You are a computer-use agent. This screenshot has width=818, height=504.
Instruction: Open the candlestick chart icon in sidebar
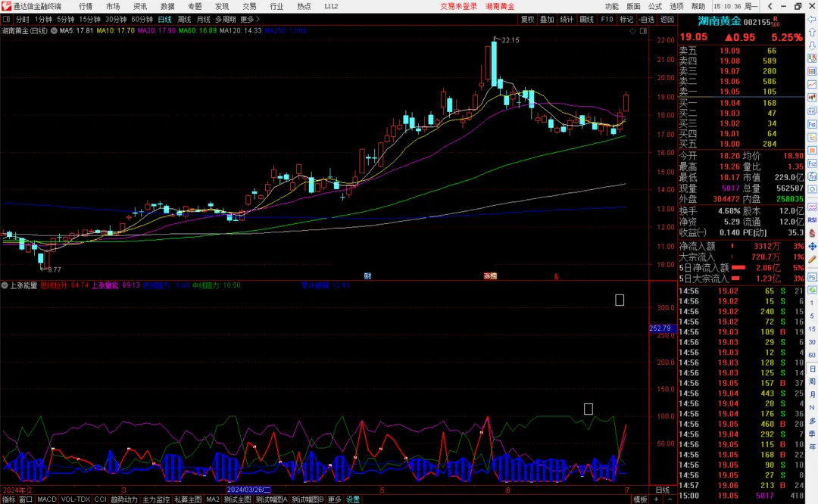812,98
